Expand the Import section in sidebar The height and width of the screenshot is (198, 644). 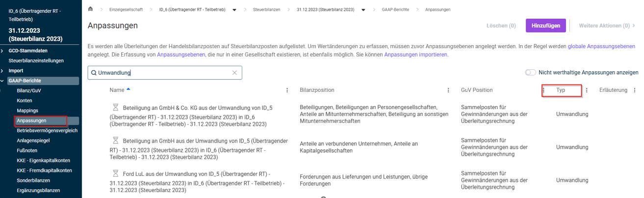2,71
